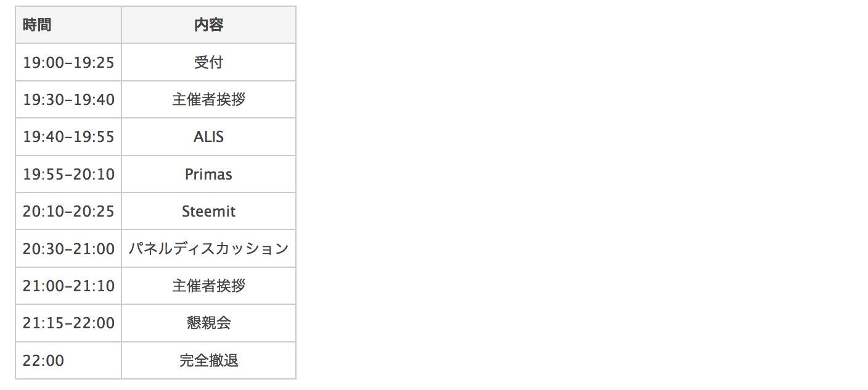Select the 20:30–21:00 time cell
This screenshot has width=868, height=390.
coord(68,249)
